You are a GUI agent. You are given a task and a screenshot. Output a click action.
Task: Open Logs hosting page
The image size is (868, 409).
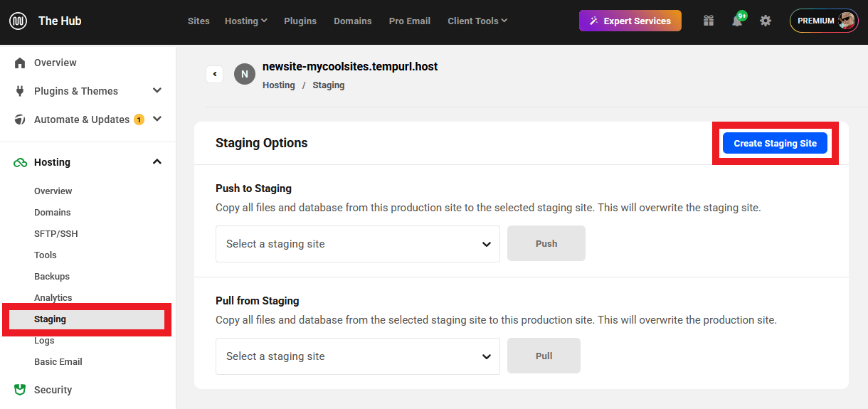(x=44, y=340)
